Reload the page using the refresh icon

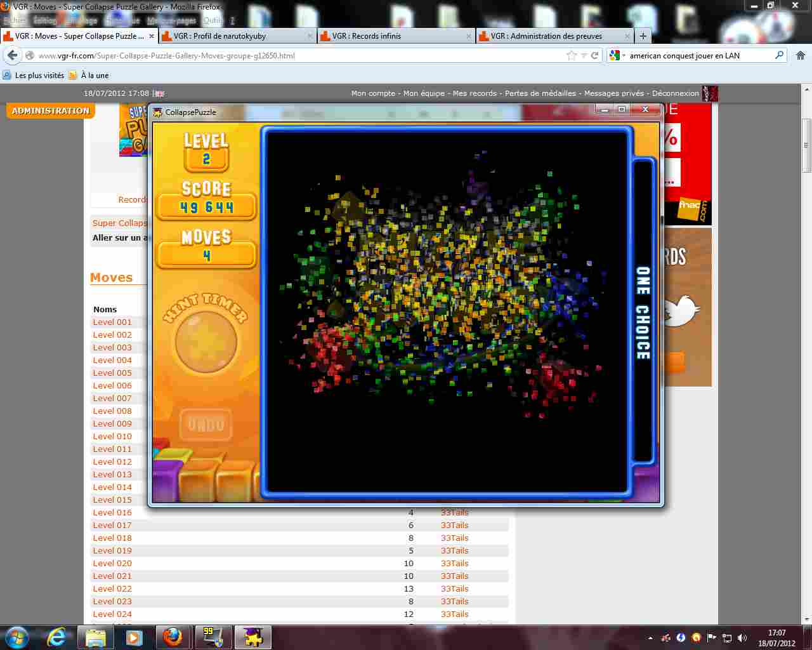595,55
